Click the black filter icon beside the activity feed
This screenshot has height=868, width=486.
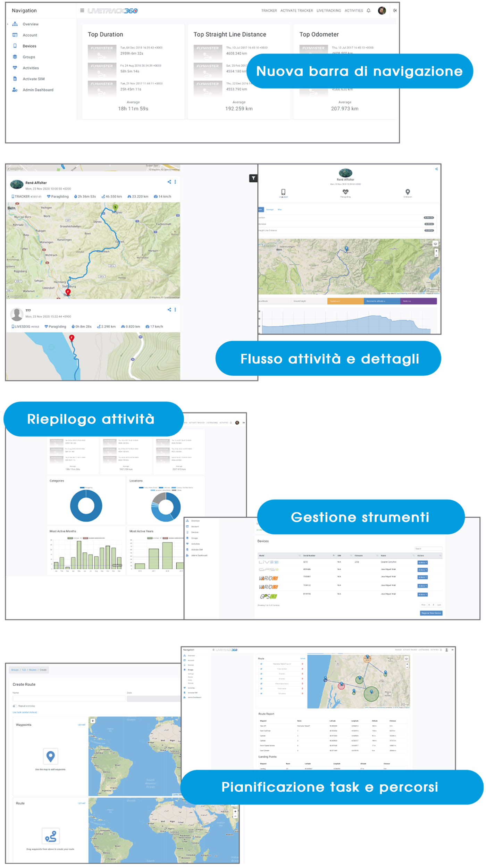pos(253,178)
